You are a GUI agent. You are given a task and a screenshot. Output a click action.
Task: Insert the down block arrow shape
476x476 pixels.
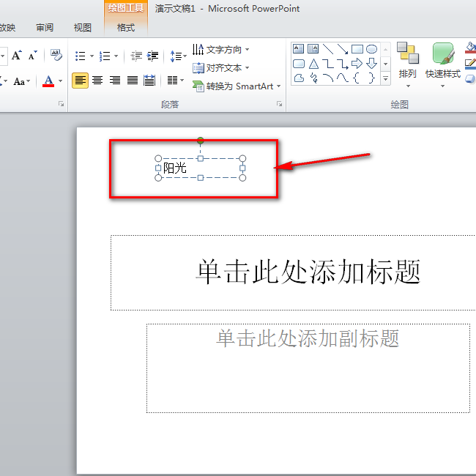point(371,64)
